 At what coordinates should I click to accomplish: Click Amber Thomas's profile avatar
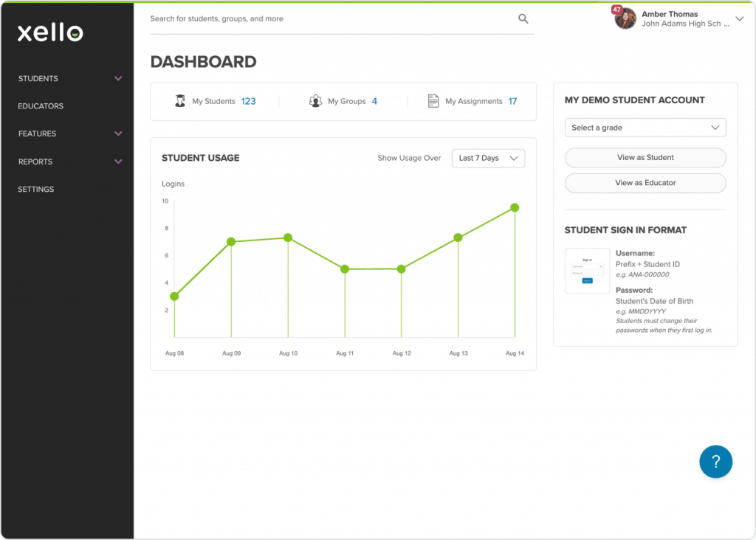pyautogui.click(x=625, y=18)
